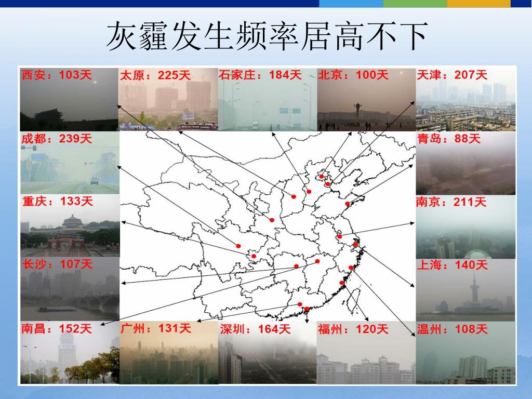Click the Wenzhou green haze buildings photo

pos(465,353)
